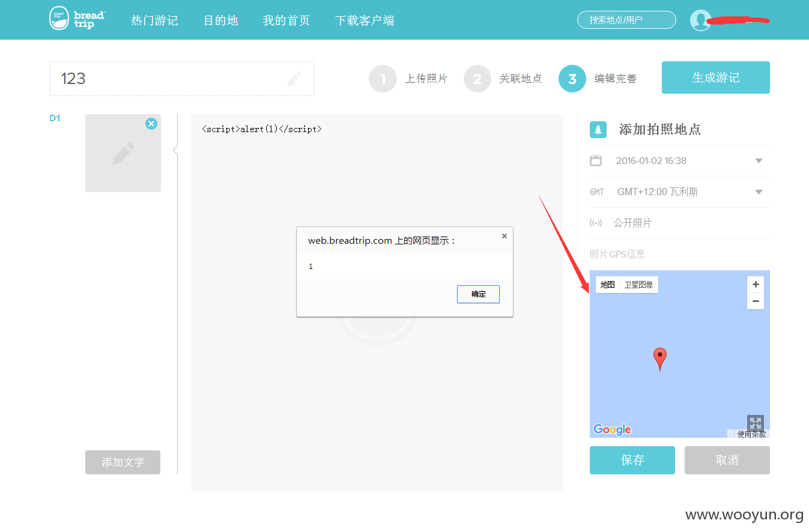Click the GMT timezone icon

(x=596, y=192)
